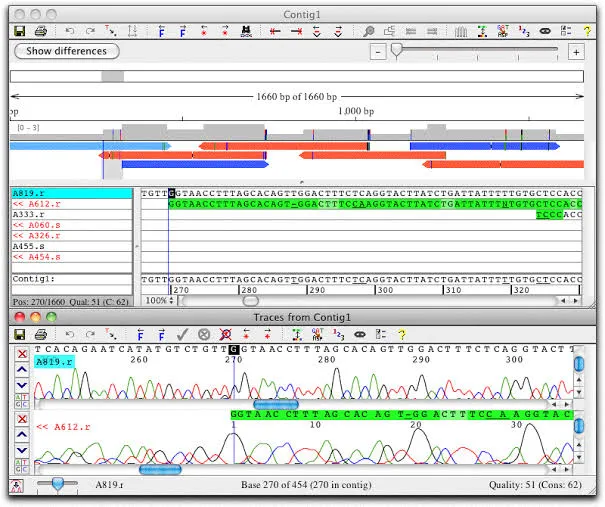Screen dimensions: 605x507
Task: Select read A455.s in the list
Action: (72, 246)
